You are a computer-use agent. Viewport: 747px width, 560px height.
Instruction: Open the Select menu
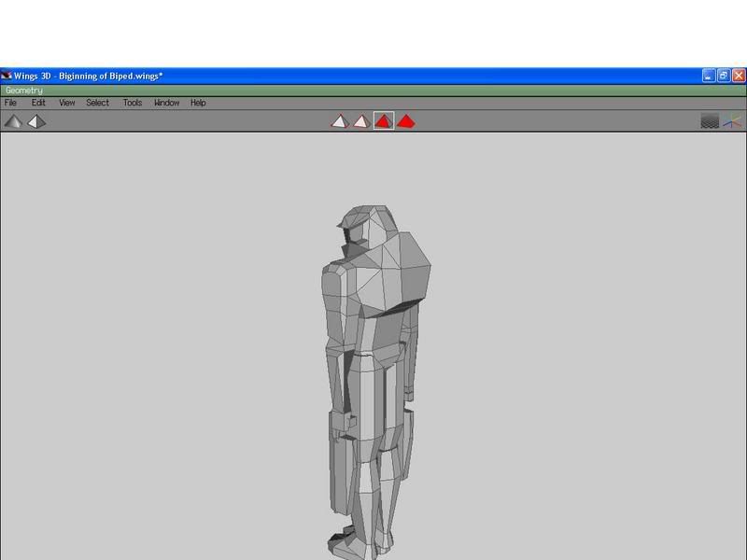[x=97, y=103]
